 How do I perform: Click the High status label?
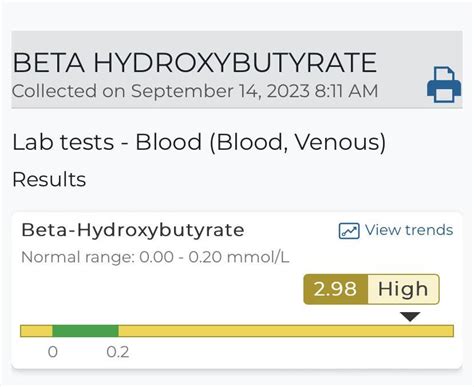tap(403, 289)
